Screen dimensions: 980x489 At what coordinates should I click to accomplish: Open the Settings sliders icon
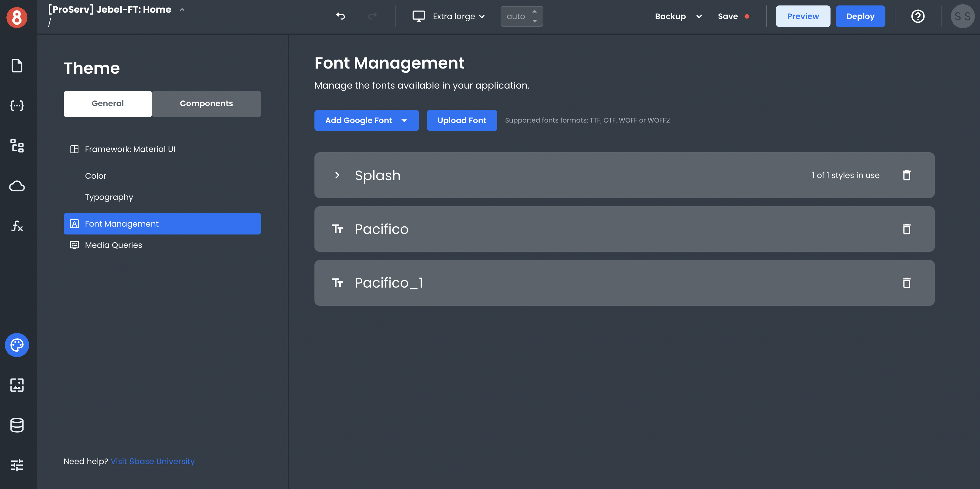pyautogui.click(x=17, y=465)
